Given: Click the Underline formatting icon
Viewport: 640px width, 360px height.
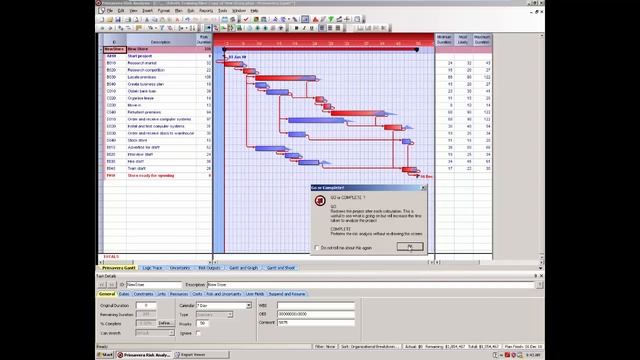Looking at the screenshot, I should tap(311, 28).
